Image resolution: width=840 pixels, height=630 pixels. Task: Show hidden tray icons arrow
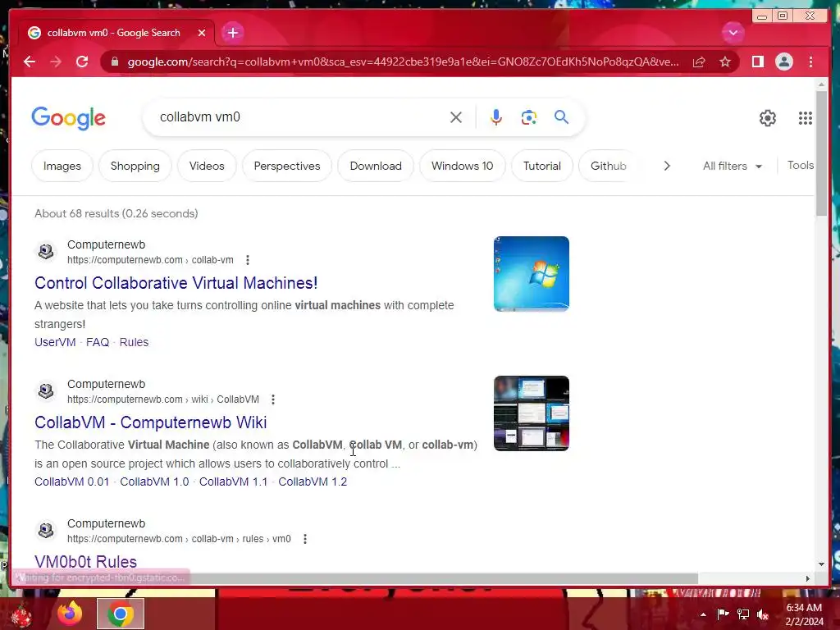703,614
